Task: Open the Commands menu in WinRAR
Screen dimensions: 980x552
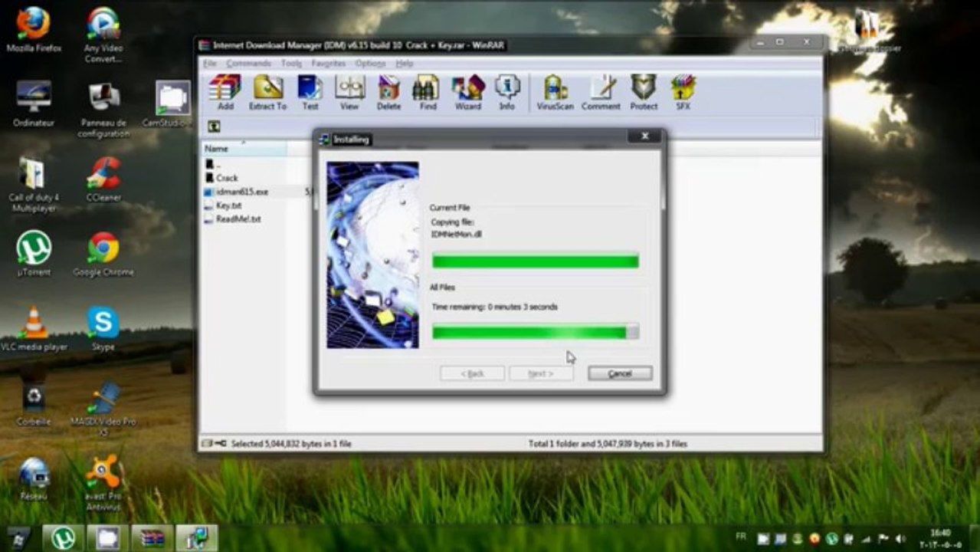Action: point(248,64)
